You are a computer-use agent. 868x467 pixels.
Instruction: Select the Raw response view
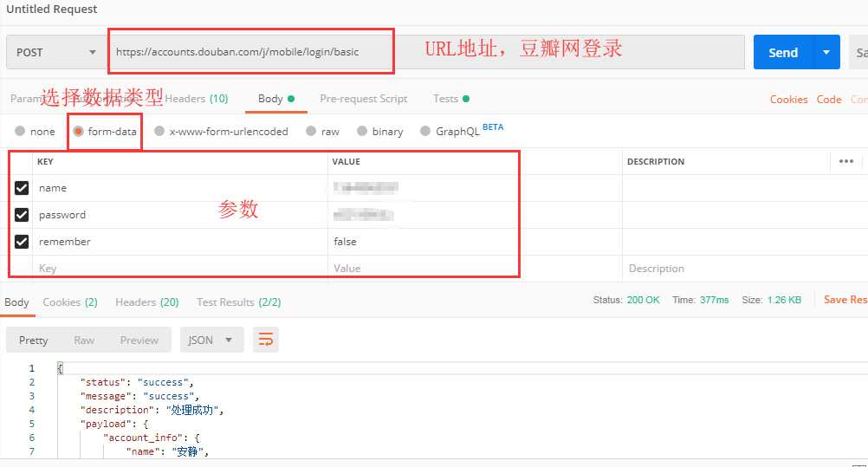click(x=84, y=341)
